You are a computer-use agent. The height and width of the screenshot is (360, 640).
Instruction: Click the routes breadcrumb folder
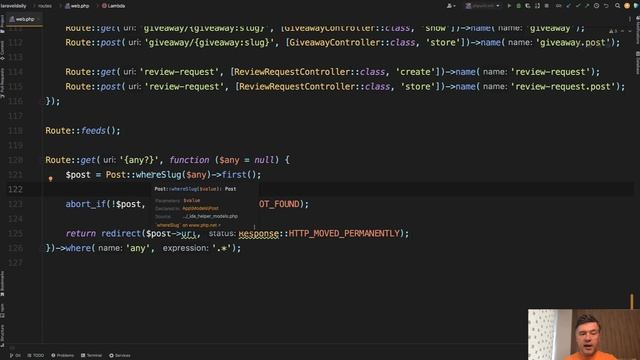(x=45, y=6)
